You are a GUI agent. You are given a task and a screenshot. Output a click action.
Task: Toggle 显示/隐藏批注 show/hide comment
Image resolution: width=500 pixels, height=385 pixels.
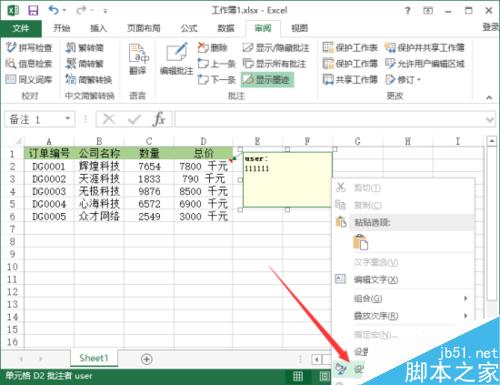[276, 47]
